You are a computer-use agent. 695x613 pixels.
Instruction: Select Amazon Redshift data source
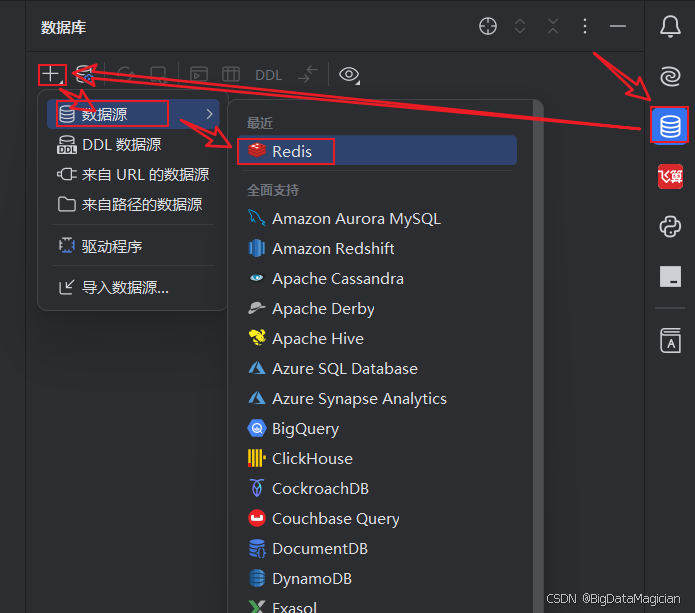tap(377, 249)
